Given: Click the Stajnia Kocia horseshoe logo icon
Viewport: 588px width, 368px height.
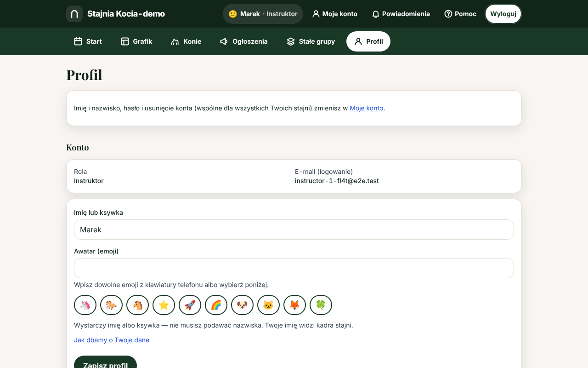Looking at the screenshot, I should 74,14.
